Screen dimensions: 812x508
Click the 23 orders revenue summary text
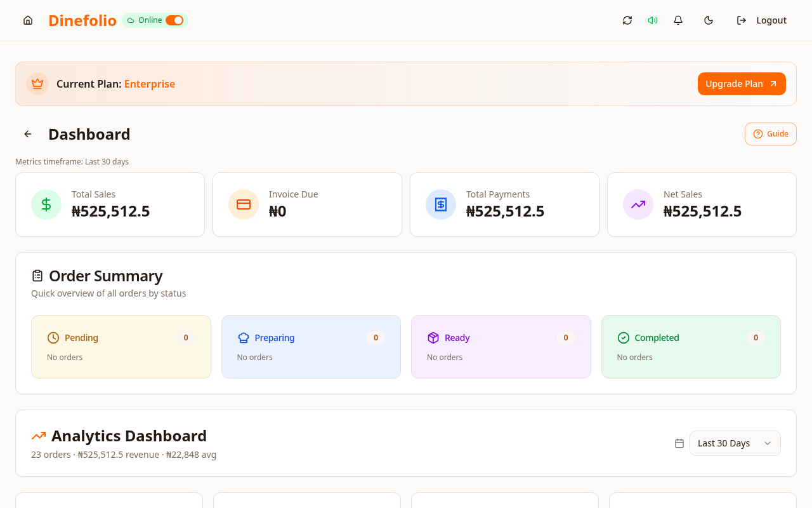tap(124, 455)
